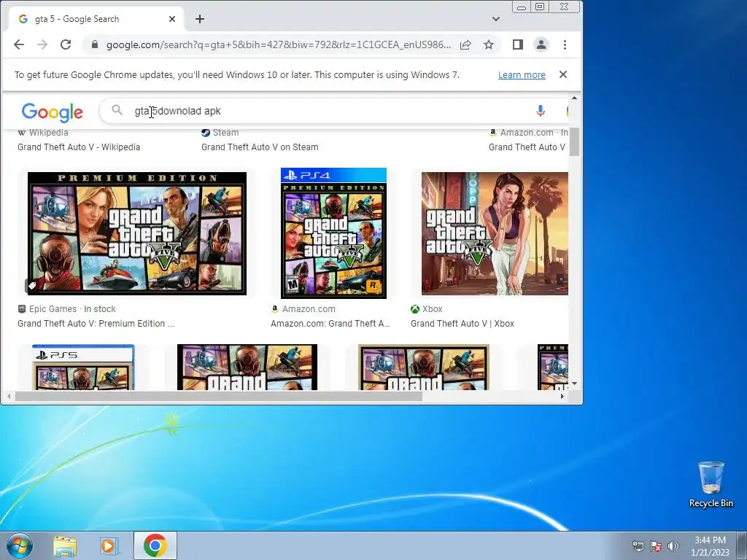Image resolution: width=747 pixels, height=560 pixels.
Task: View site information via the lock icon
Action: click(94, 44)
